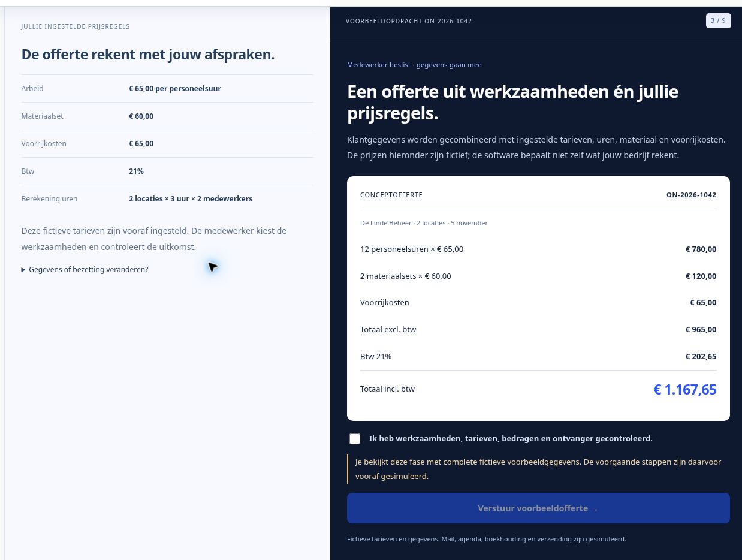Click the 'Arbeid' row label
The width and height of the screenshot is (742, 560).
pyautogui.click(x=32, y=89)
